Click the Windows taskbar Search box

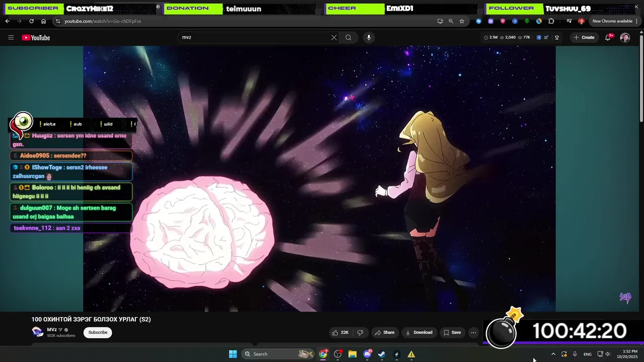(278, 354)
